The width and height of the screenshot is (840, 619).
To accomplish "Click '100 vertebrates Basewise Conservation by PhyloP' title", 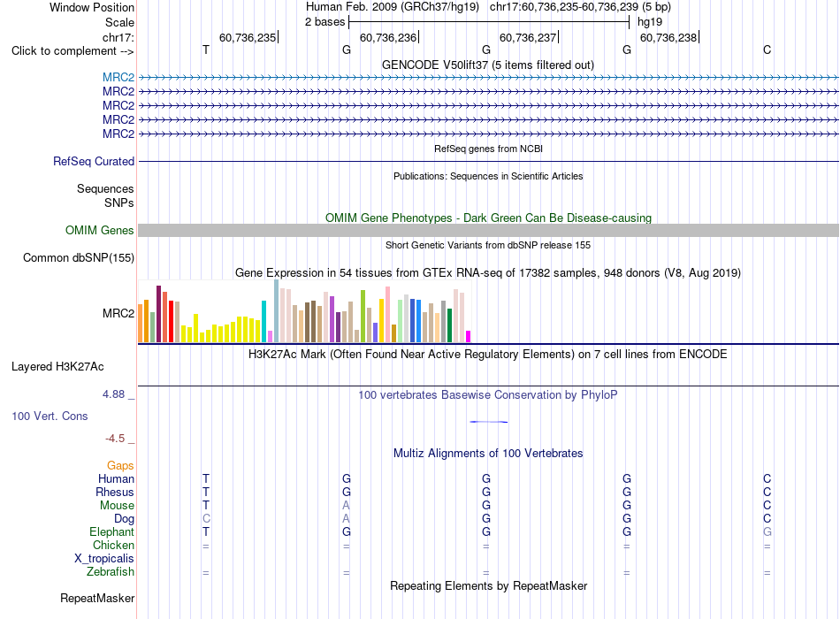I will [x=488, y=395].
